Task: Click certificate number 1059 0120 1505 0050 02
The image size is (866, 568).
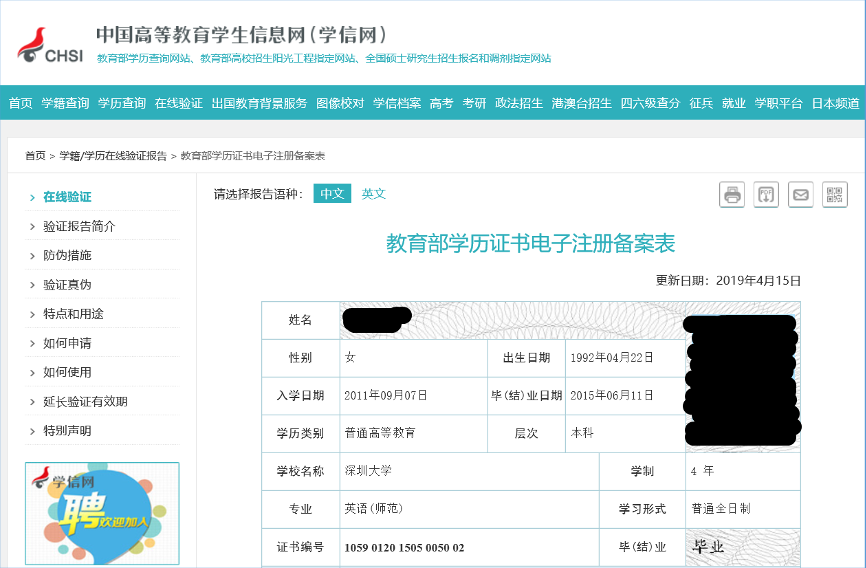Action: tap(404, 548)
